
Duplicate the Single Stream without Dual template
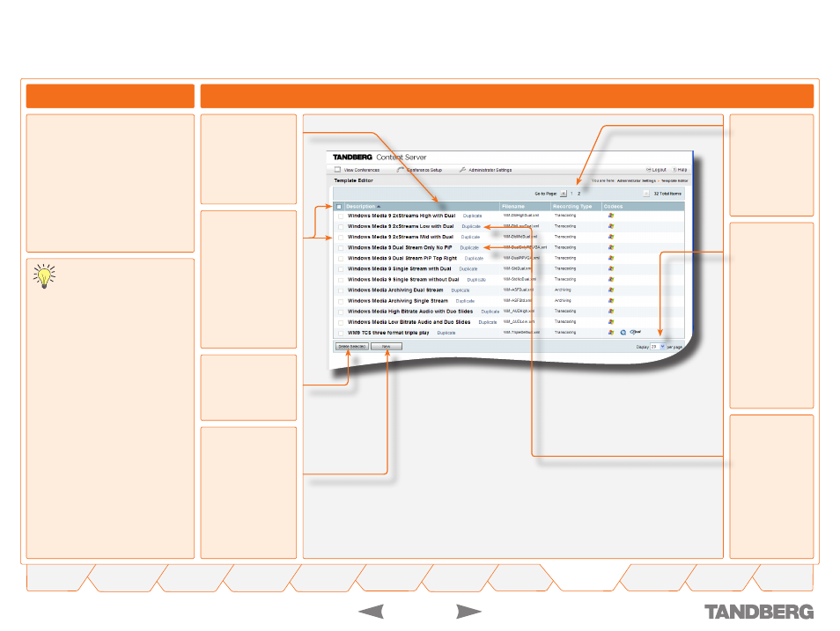476,280
